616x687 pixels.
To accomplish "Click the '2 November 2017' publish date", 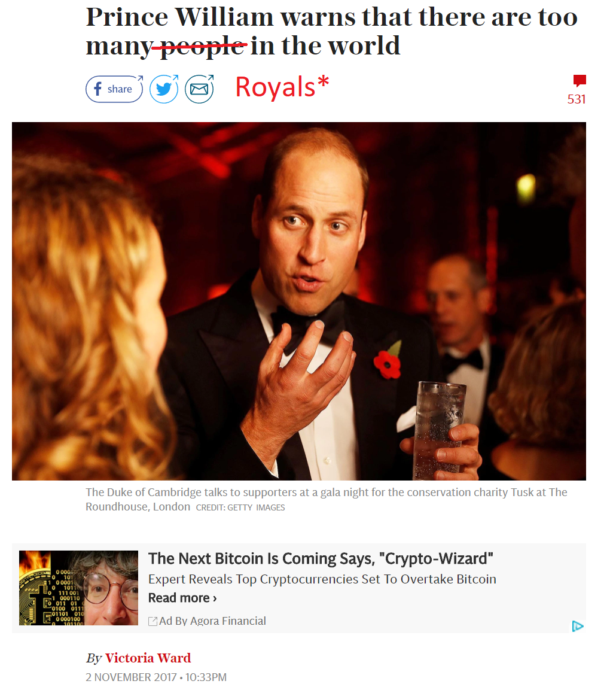I will 131,677.
